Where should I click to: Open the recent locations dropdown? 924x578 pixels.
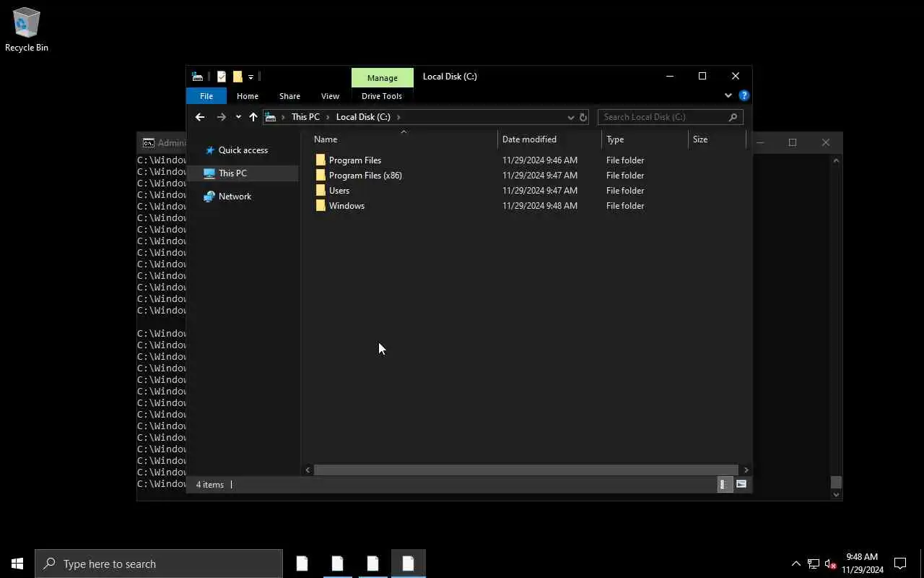[238, 117]
